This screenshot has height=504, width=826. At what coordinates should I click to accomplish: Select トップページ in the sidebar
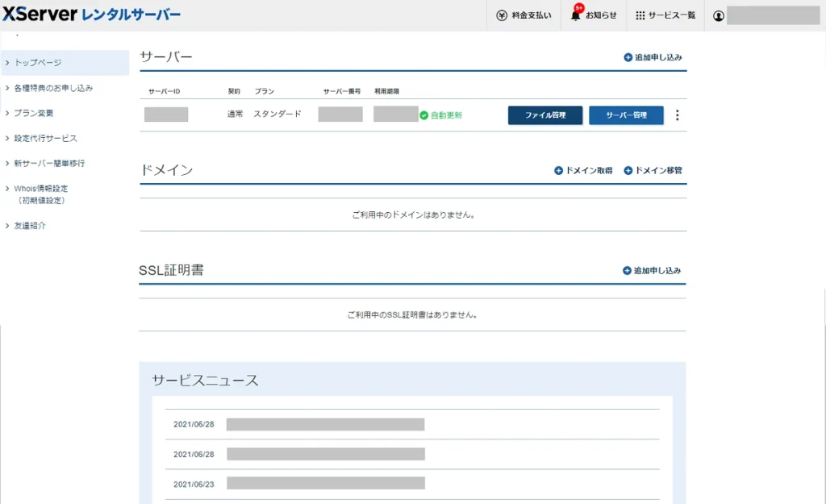coord(65,63)
